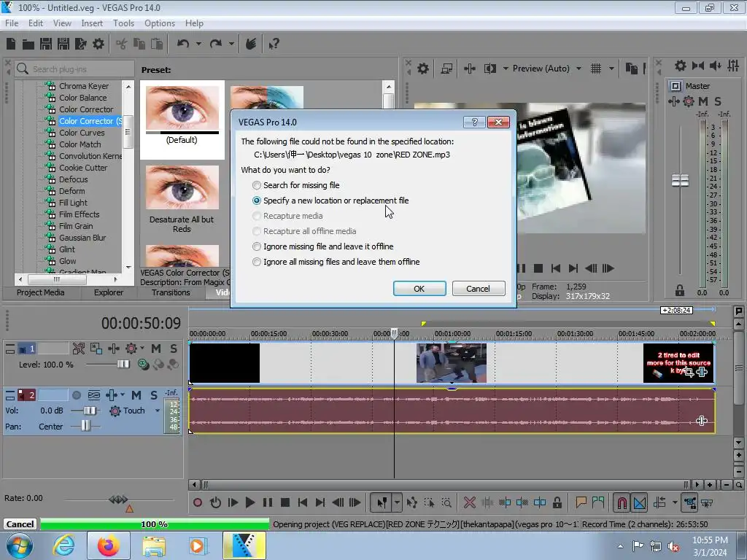
Task: Click the Record button in transport
Action: (x=198, y=502)
